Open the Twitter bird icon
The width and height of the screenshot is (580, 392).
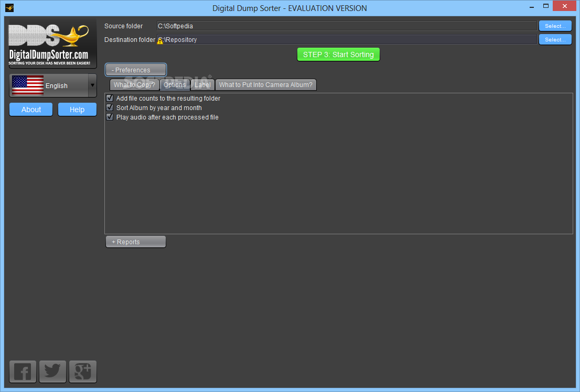point(52,371)
